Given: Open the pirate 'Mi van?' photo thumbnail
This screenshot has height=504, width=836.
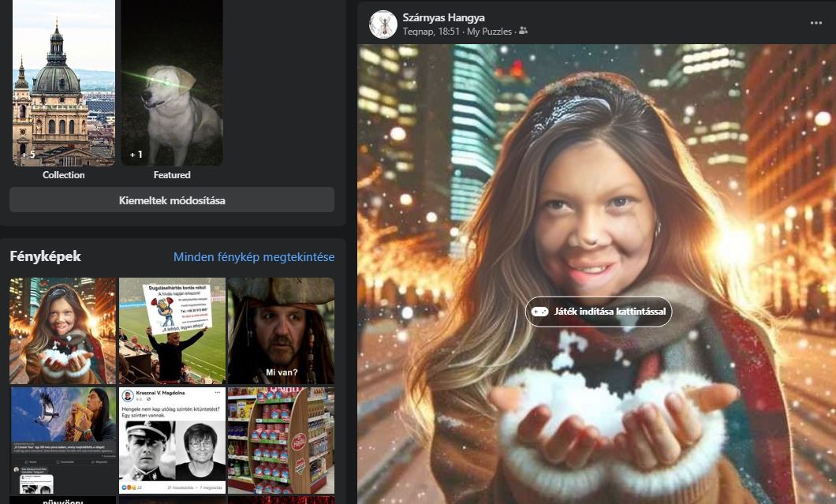Looking at the screenshot, I should coord(280,330).
